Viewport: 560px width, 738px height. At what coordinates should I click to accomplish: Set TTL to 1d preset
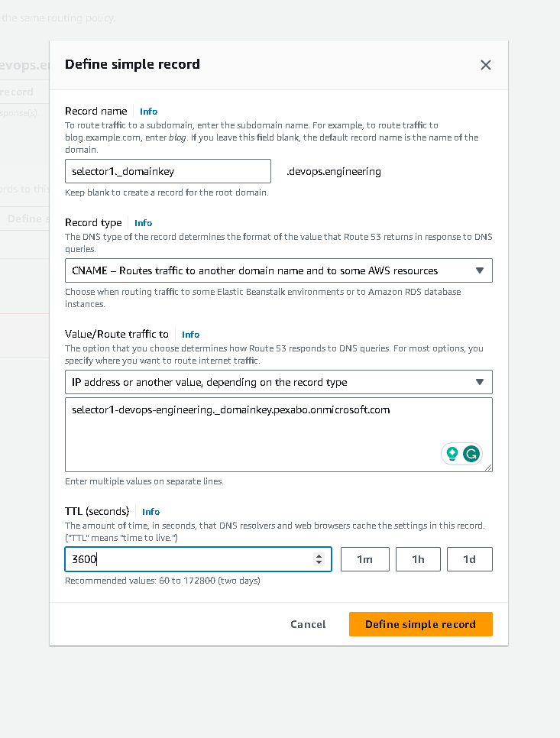tap(470, 559)
